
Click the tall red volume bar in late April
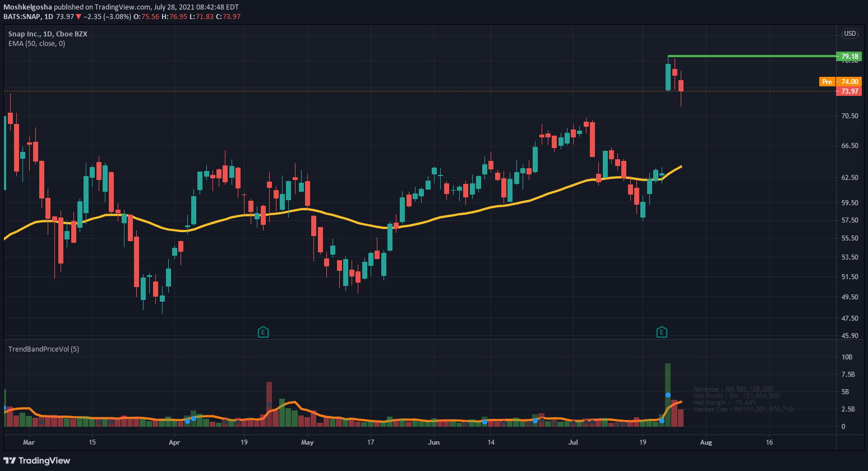[x=269, y=404]
